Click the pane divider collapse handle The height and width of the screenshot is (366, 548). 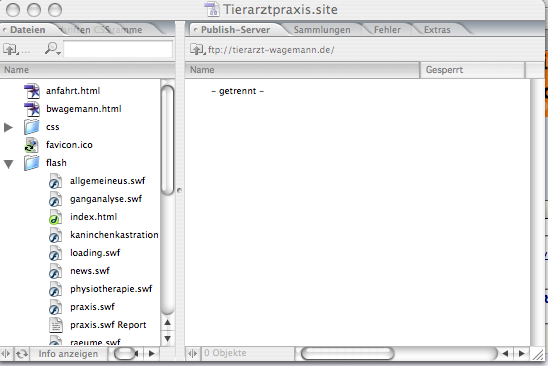click(180, 191)
